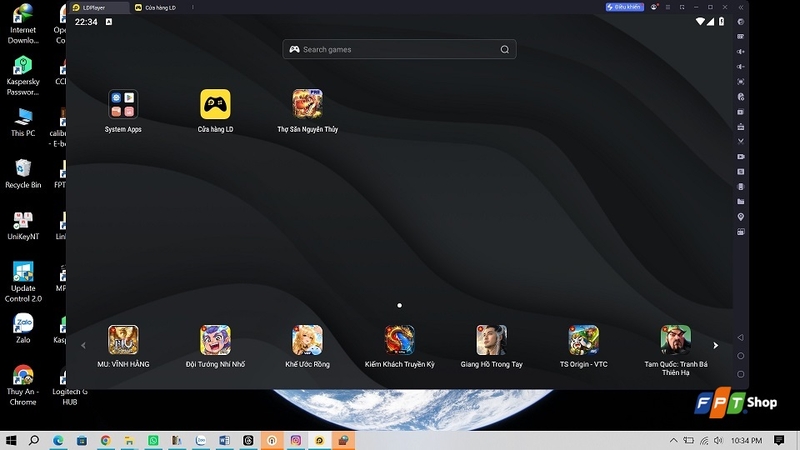Click the volume down sidebar icon
Screen dimensions: 800x450
point(741,67)
